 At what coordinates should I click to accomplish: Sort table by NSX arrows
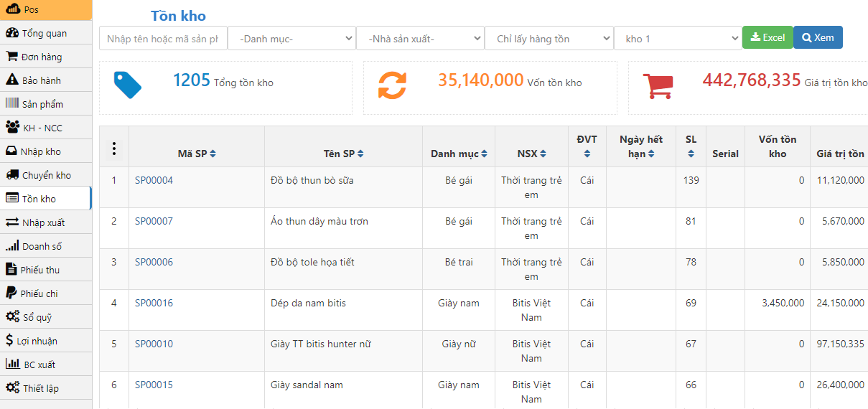click(543, 154)
